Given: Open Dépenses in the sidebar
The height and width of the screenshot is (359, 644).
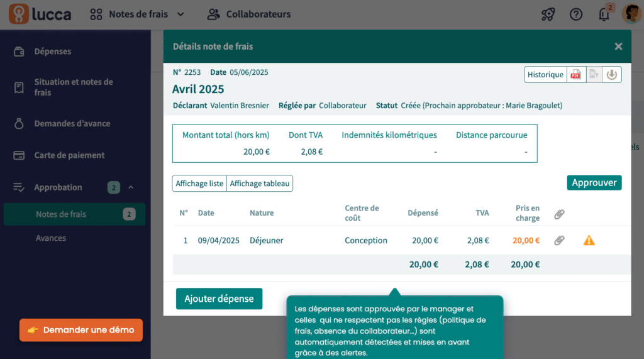Looking at the screenshot, I should coord(53,52).
